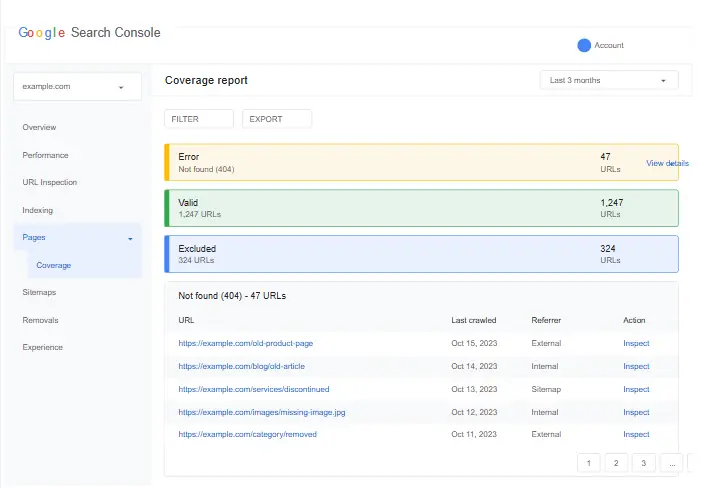Click the EXPORT button
707x488 pixels.
277,119
